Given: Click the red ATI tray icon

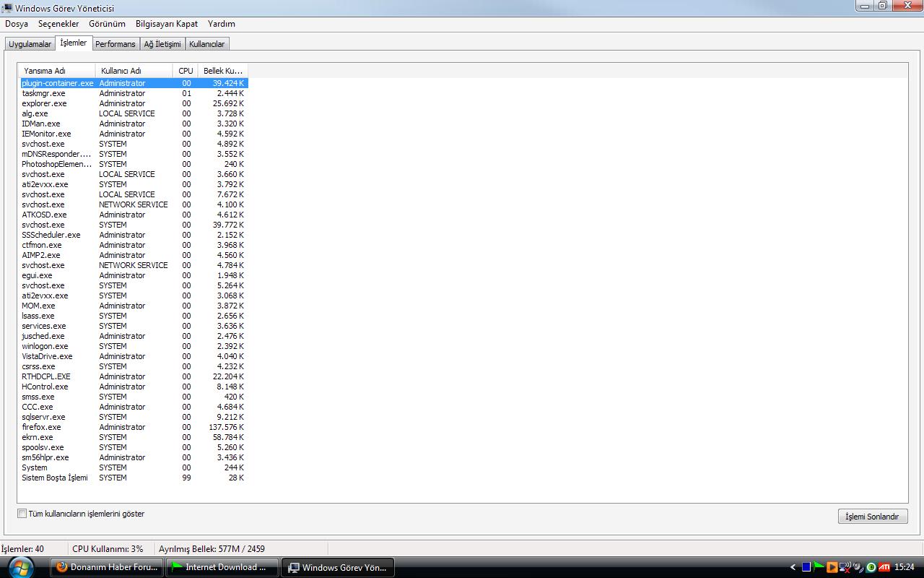Looking at the screenshot, I should (x=884, y=567).
